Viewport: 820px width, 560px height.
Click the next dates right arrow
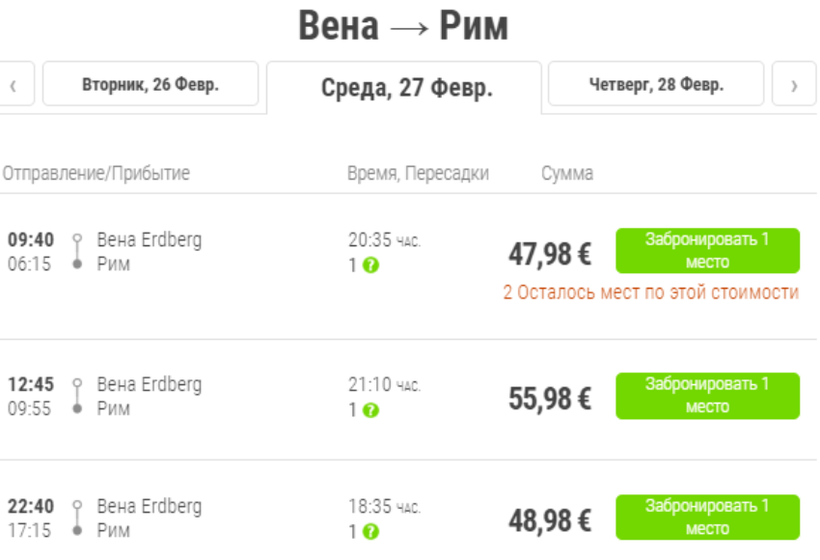point(794,85)
